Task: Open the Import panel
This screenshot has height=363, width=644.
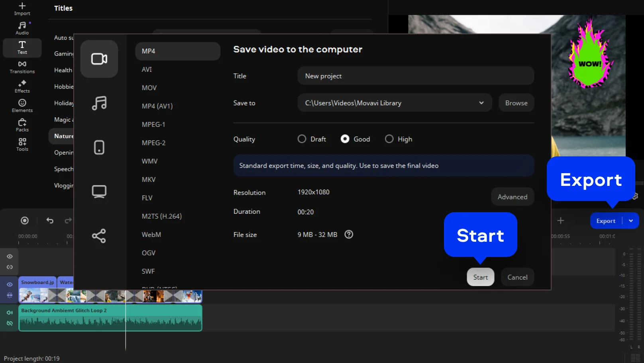Action: [x=22, y=9]
